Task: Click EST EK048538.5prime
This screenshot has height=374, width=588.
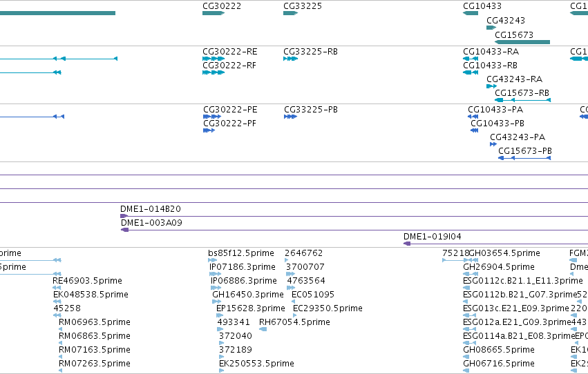Action: pos(91,295)
